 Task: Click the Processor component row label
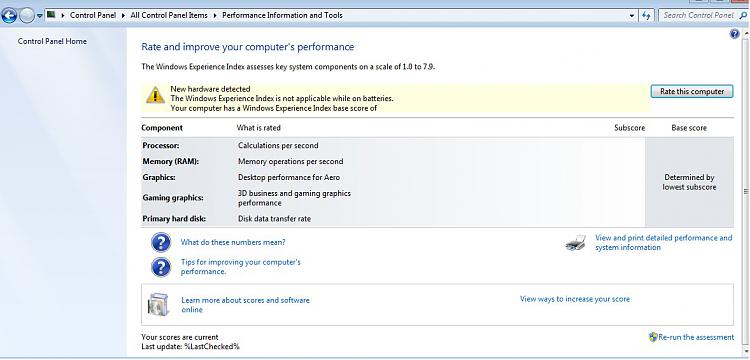pos(161,145)
